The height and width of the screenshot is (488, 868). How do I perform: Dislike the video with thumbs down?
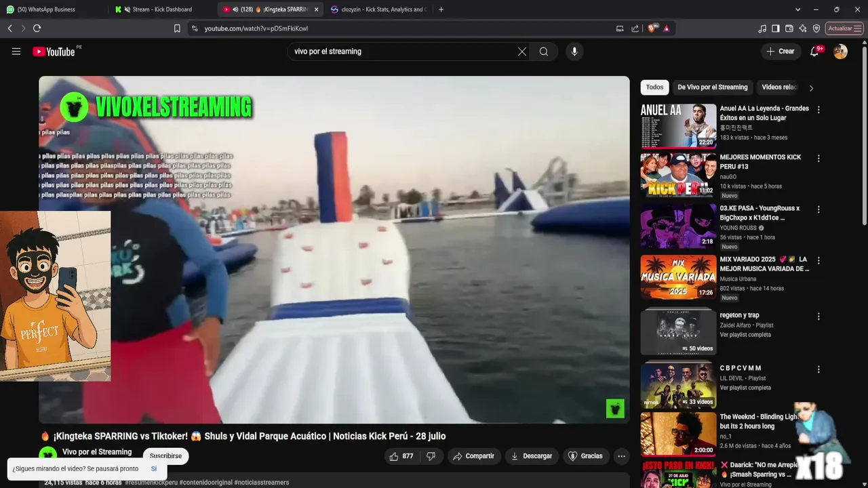click(431, 456)
